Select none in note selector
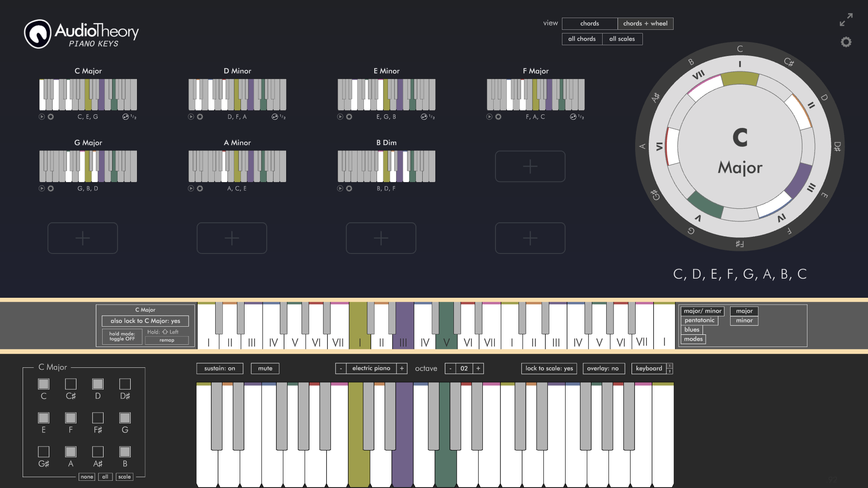The height and width of the screenshot is (488, 868). (x=87, y=477)
